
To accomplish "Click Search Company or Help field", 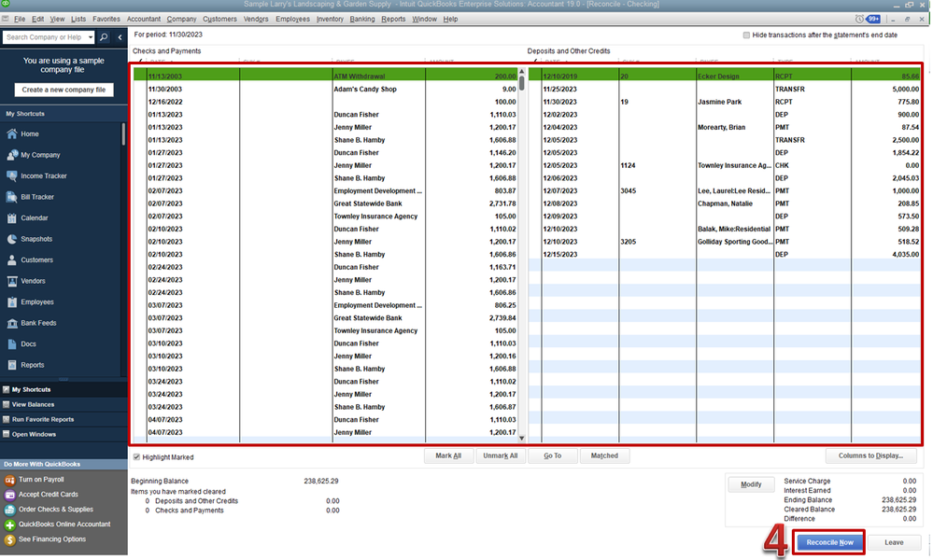I will pyautogui.click(x=45, y=36).
